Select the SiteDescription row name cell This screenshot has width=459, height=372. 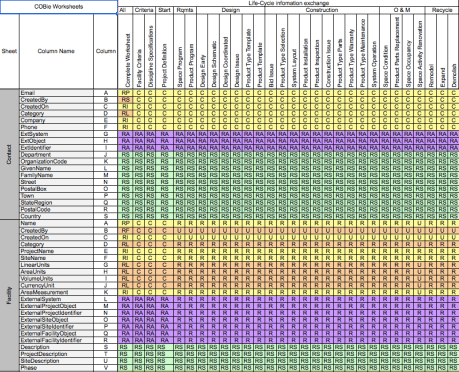[x=56, y=361]
